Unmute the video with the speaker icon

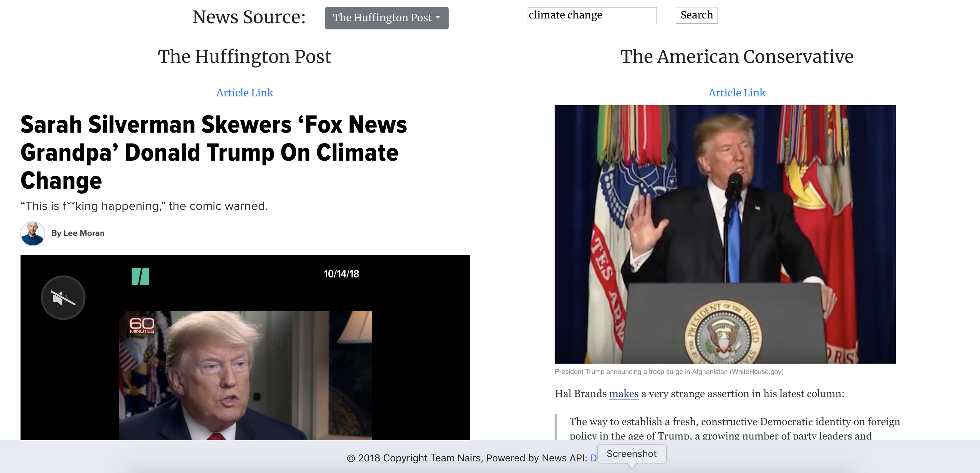tap(63, 298)
